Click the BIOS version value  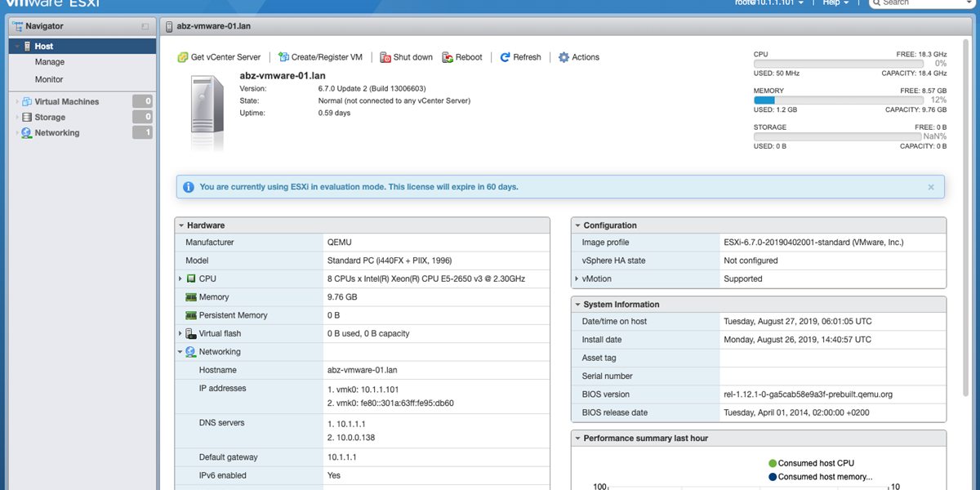pyautogui.click(x=808, y=394)
